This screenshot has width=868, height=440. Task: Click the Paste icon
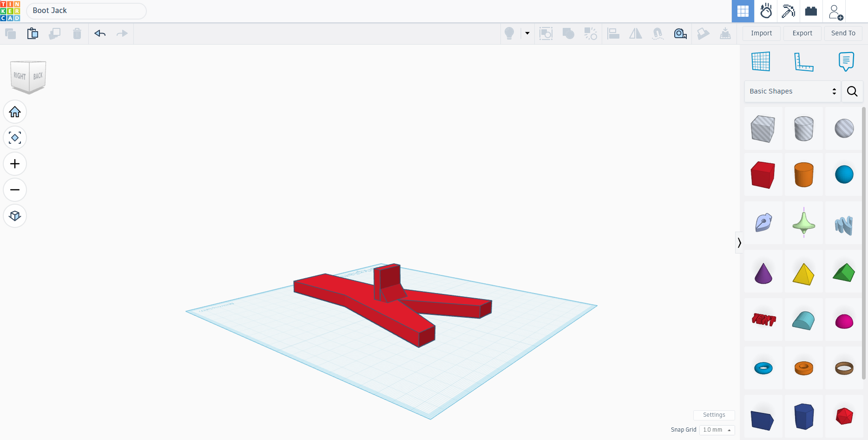(33, 33)
